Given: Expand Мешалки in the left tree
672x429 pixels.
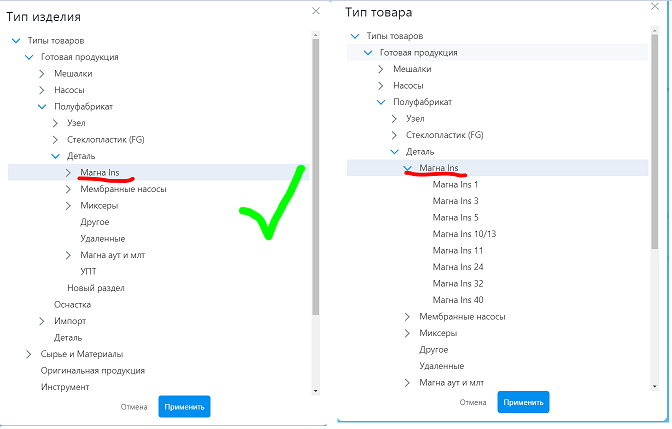Looking at the screenshot, I should tap(42, 73).
